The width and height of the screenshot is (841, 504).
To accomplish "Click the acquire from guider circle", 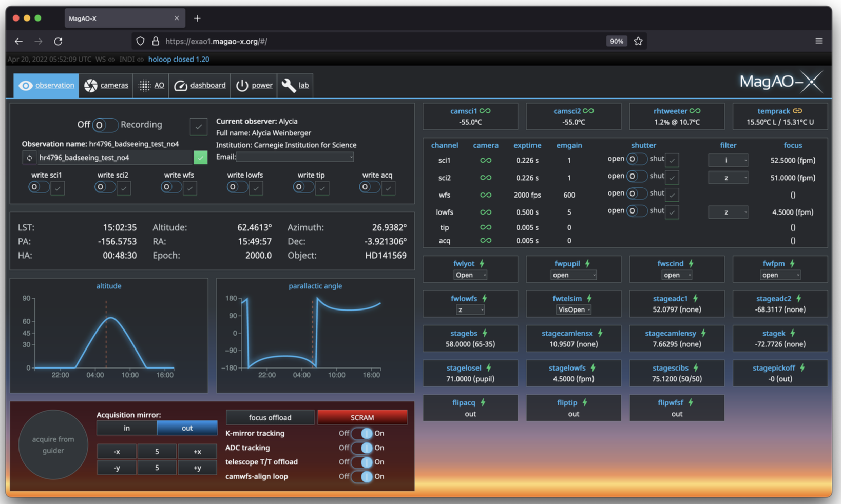I will tap(53, 444).
